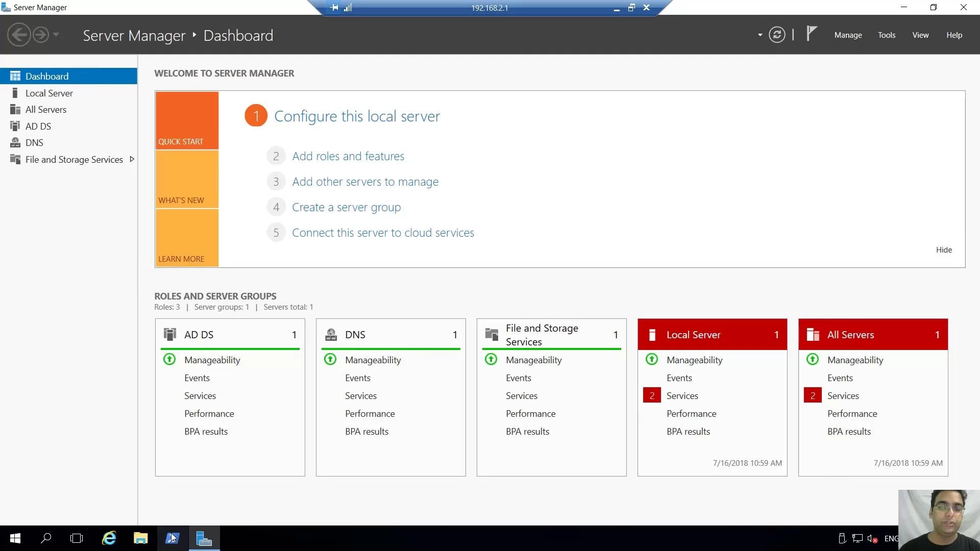Click the Windows Start button
The height and width of the screenshot is (551, 980).
click(x=15, y=538)
